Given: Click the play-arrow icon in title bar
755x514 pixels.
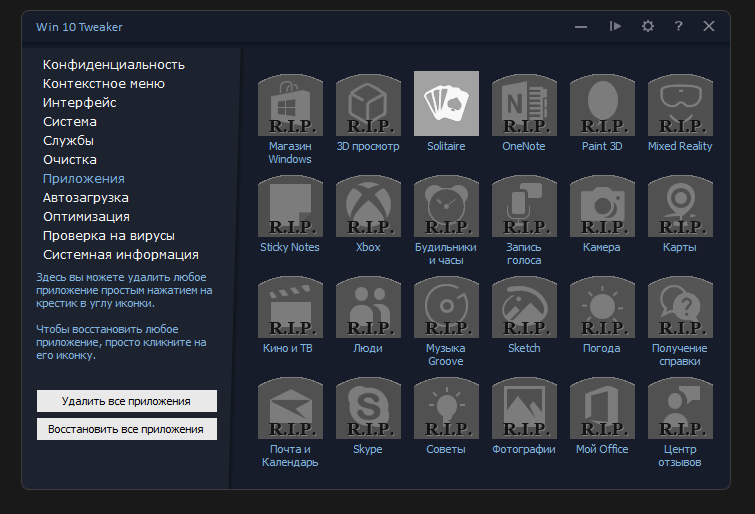Looking at the screenshot, I should (x=615, y=26).
